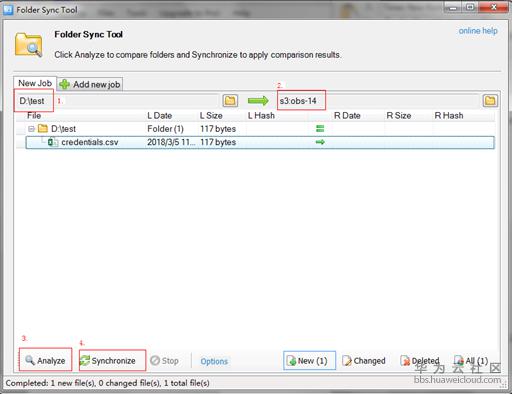Select the credentials.csv file row
This screenshot has width=512, height=394.
click(x=260, y=142)
